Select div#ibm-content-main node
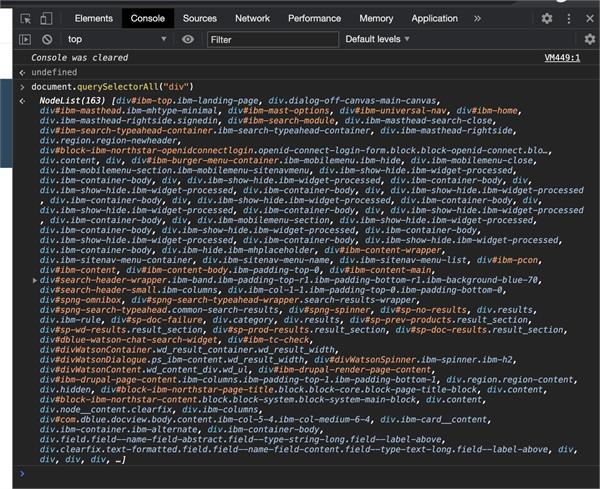Viewport: 600px width, 489px height. (380, 270)
